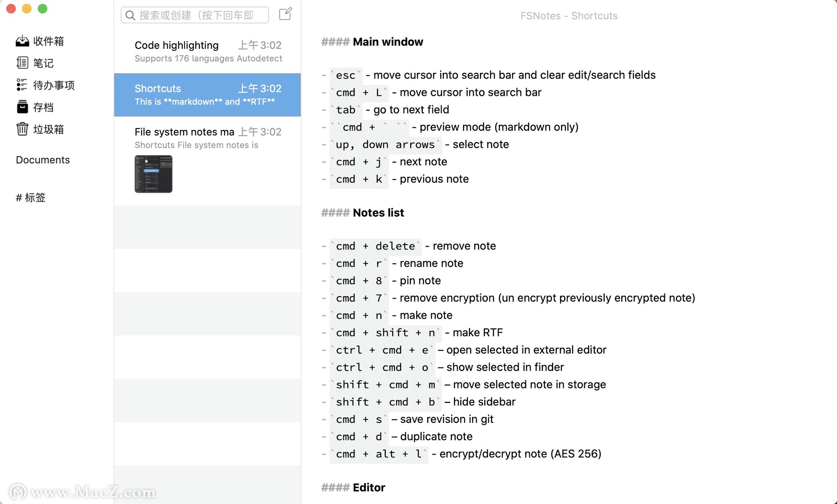This screenshot has width=837, height=504.
Task: Click the search or create input field
Action: (x=194, y=16)
